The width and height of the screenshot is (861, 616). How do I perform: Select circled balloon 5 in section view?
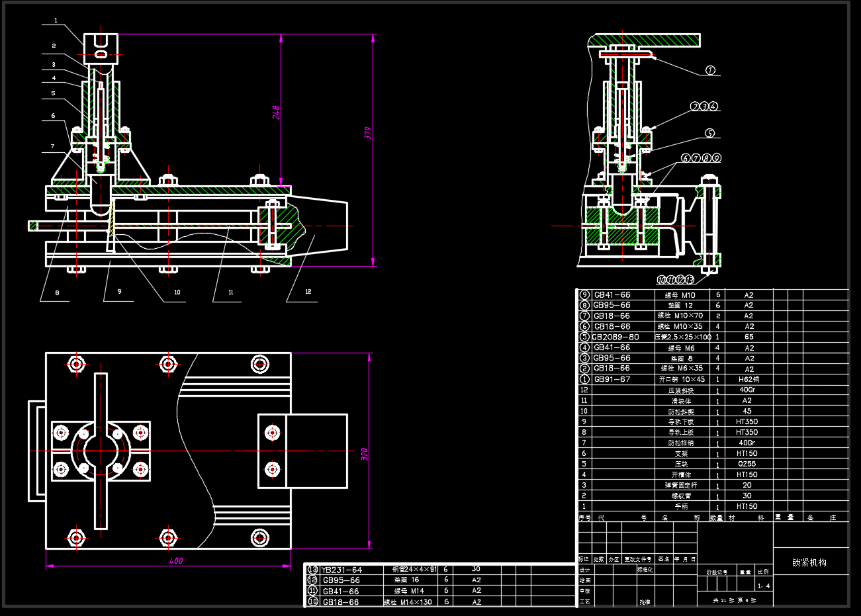(x=709, y=133)
